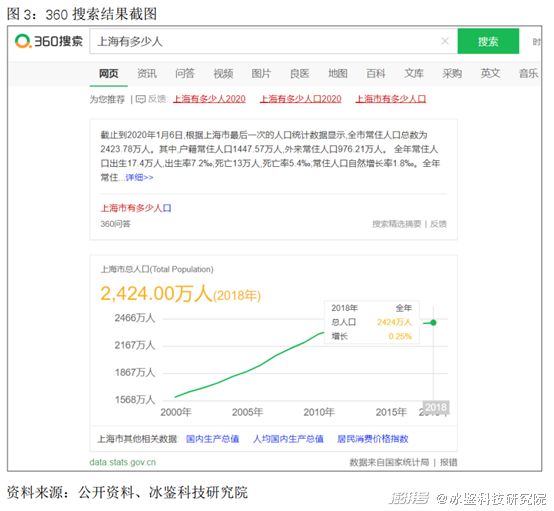
Task: Open the 问答 tab
Action: 185,74
